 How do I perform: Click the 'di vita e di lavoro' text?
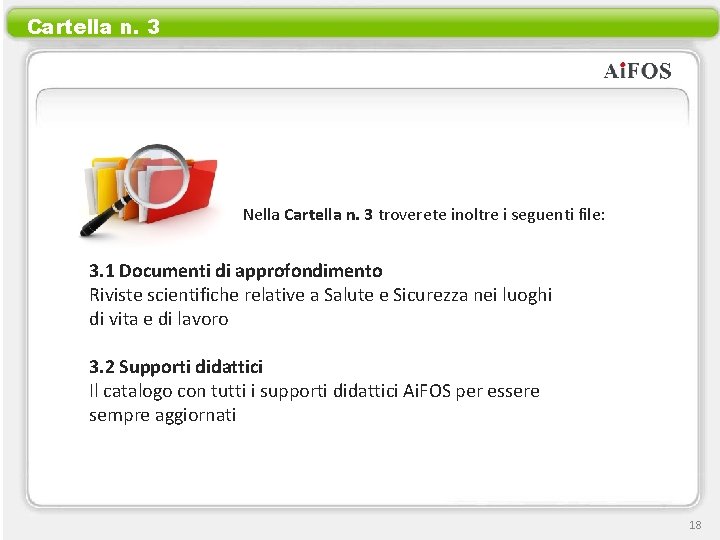tap(158, 319)
